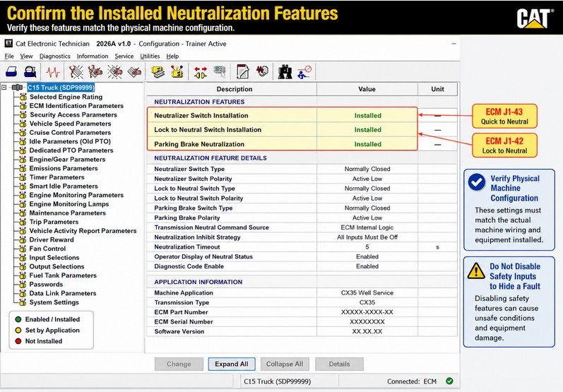Click the icon next to System Settings
Image resolution: width=563 pixels, height=392 pixels.
(x=23, y=302)
